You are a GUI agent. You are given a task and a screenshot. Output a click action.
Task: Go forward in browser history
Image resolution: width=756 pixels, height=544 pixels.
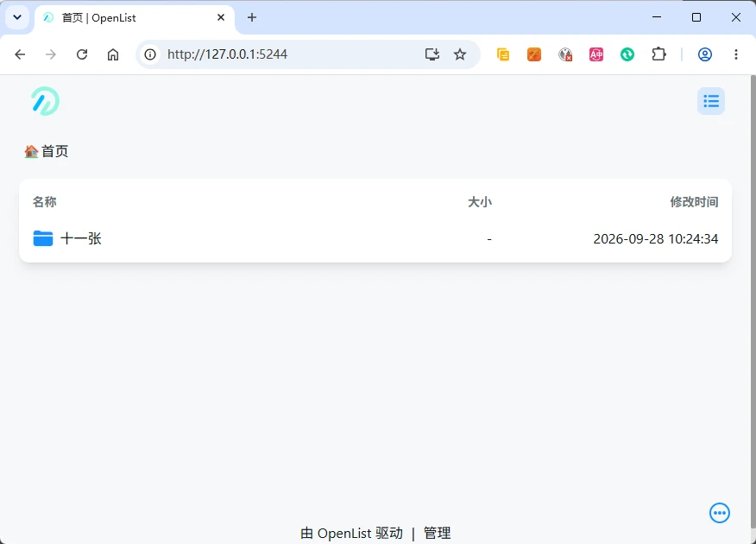51,54
